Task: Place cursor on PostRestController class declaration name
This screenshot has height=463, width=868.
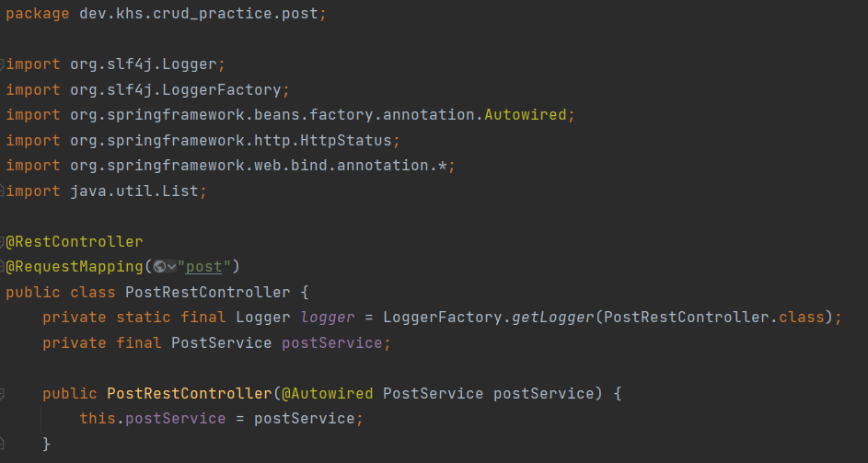Action: (208, 292)
